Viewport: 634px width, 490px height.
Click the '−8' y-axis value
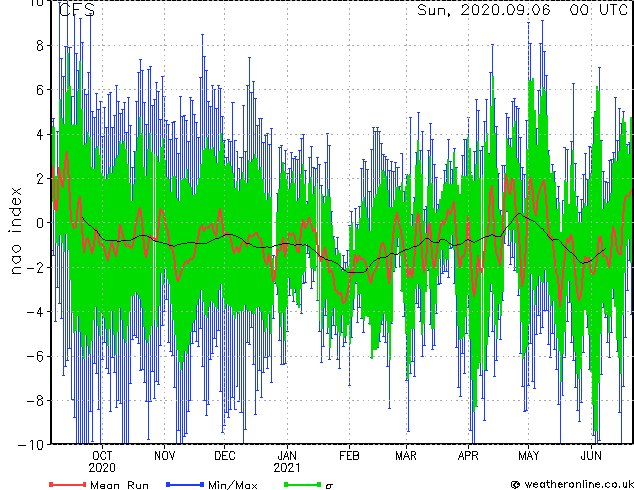coord(35,401)
